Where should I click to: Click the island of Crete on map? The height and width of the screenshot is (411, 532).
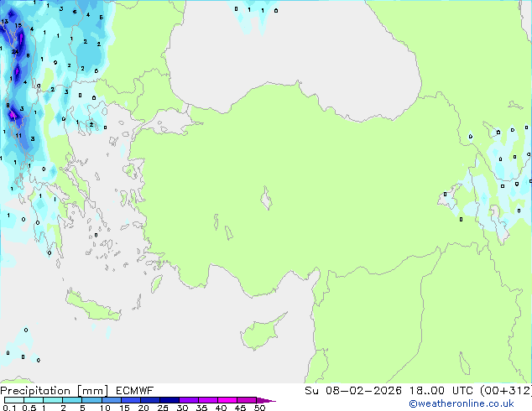(x=92, y=306)
